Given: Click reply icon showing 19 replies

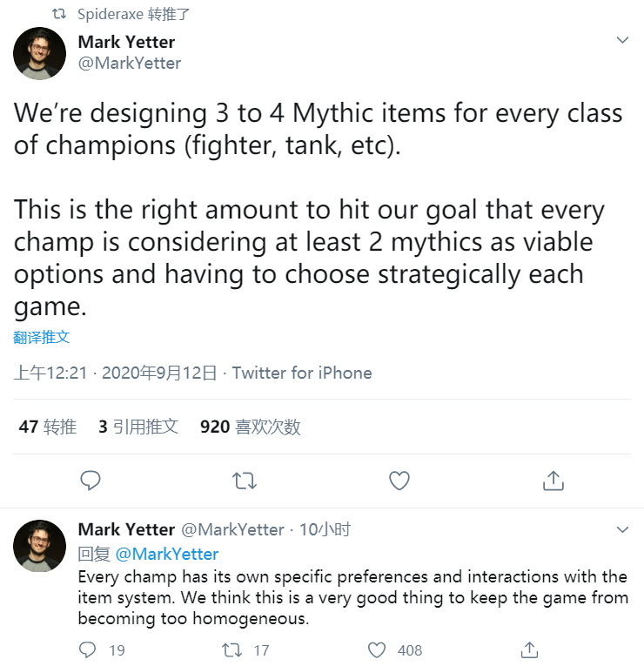Looking at the screenshot, I should pos(88,649).
